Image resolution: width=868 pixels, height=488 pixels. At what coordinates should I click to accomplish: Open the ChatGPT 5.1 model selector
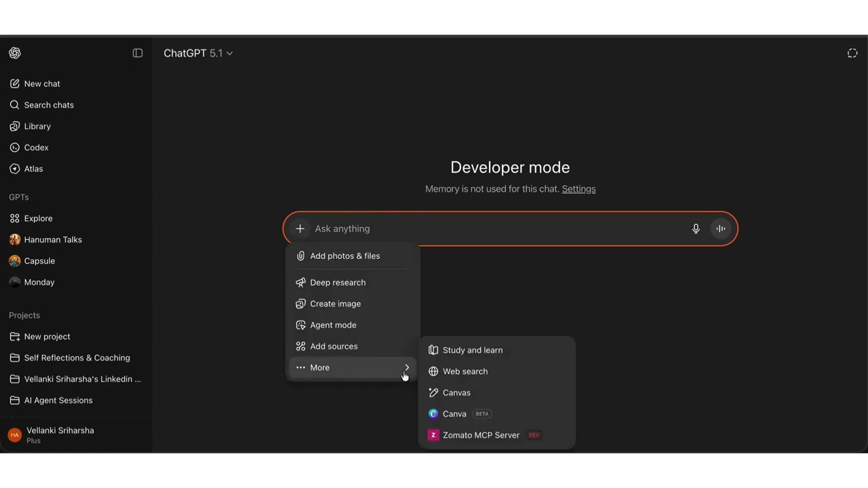[x=198, y=53]
